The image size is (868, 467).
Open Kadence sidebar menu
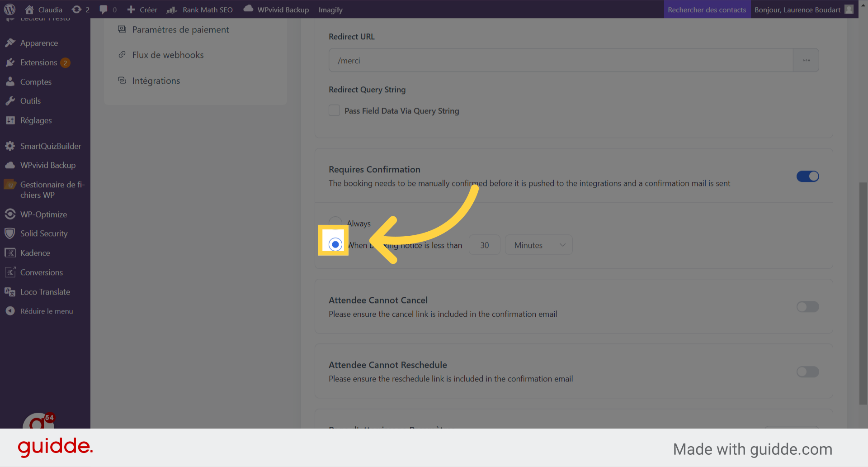(x=35, y=253)
